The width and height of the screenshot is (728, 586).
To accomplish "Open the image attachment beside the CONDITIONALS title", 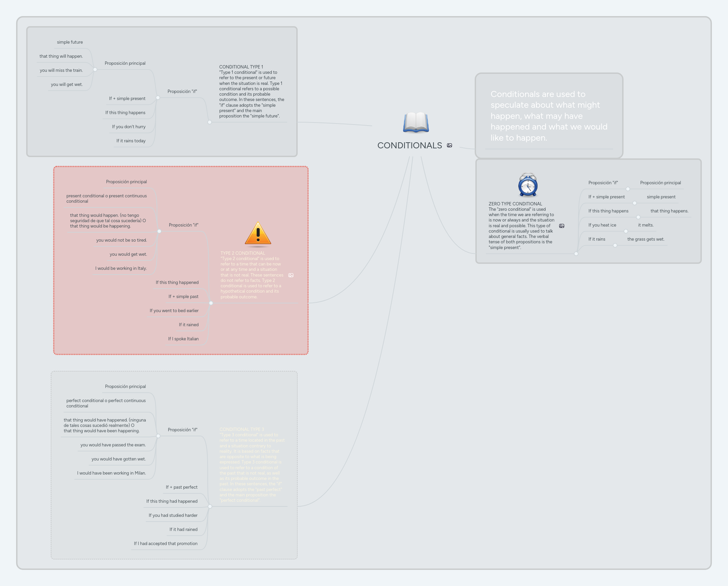I will coord(450,145).
